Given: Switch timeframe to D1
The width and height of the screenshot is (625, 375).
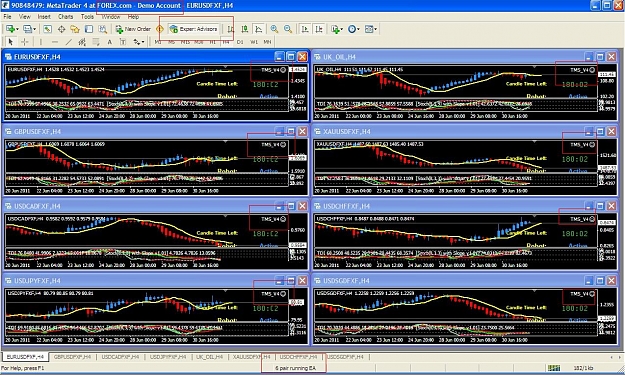Looking at the screenshot, I should click(240, 42).
